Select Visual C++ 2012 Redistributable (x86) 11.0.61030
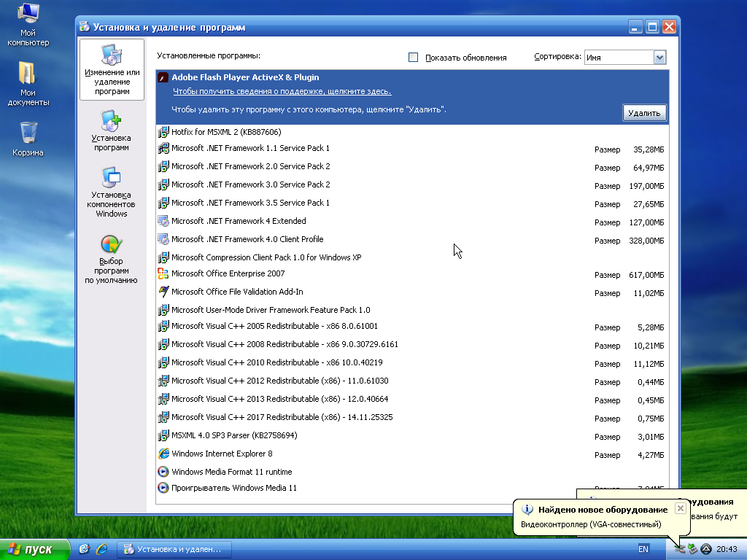Screen dimensions: 747x560 pyautogui.click(x=413, y=381)
